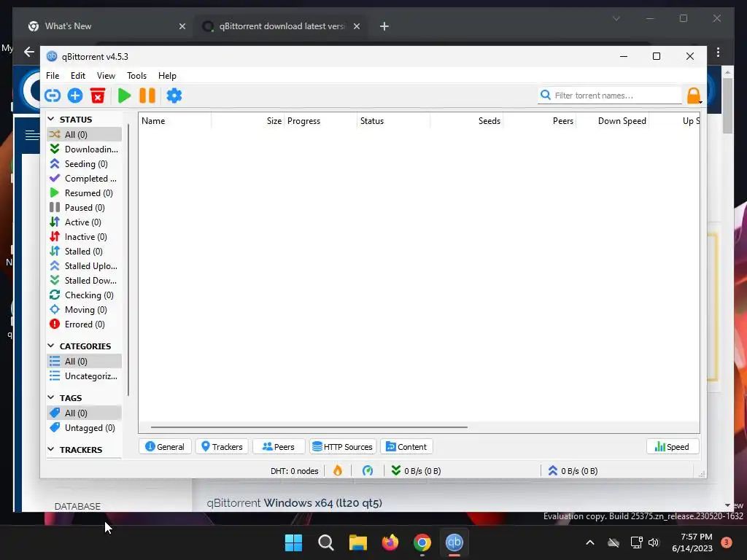Toggle alternative speed limits speedometer icon
Viewport: 747px width, 560px height.
point(368,470)
